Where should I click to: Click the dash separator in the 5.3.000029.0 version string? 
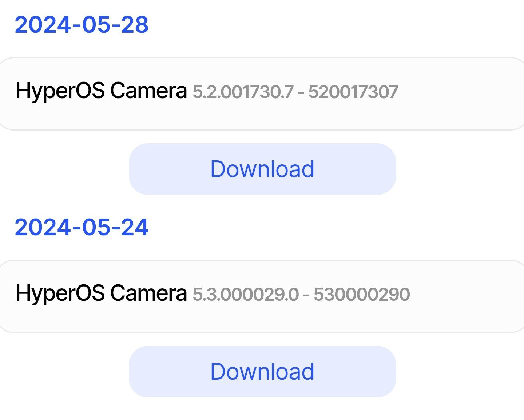[306, 295]
